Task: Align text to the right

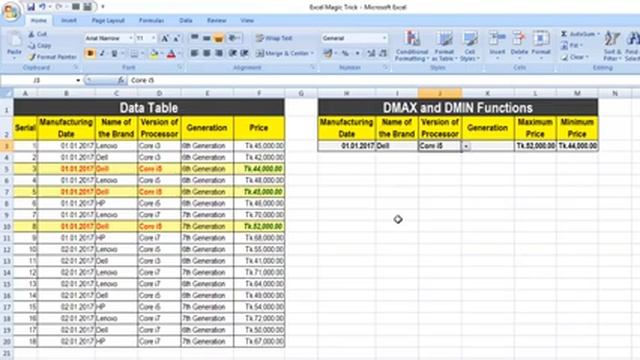Action: click(219, 53)
